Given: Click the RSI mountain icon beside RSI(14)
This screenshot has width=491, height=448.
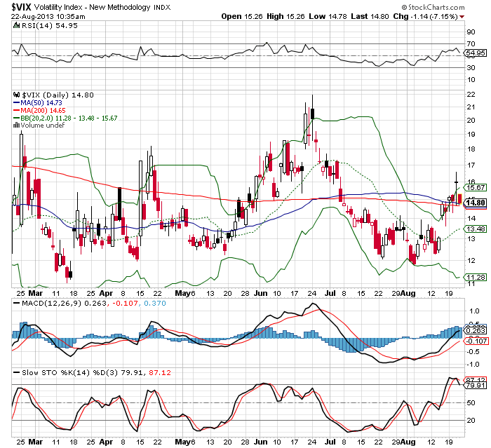Looking at the screenshot, I should [16, 25].
